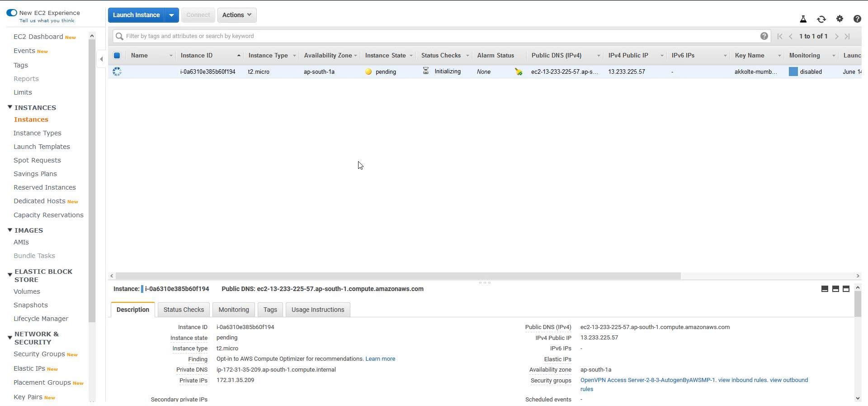Go to last page of results
Image resolution: width=868 pixels, height=406 pixels.
[848, 36]
